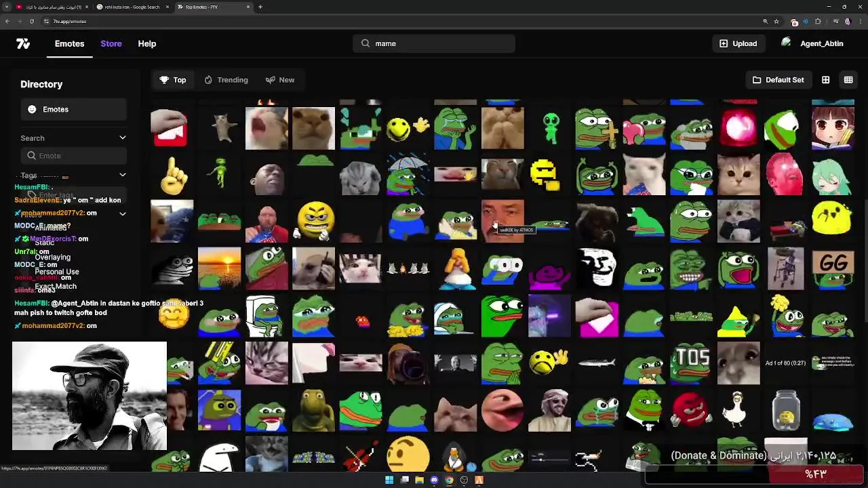Screen dimensions: 868x488
Task: Click the top search field containing mame
Action: [x=434, y=43]
